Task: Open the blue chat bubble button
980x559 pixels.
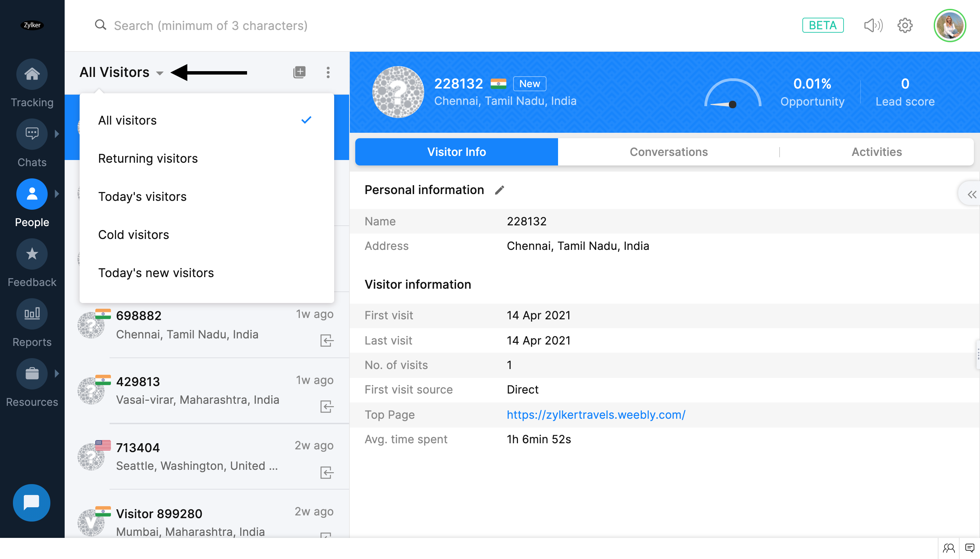Action: point(31,502)
